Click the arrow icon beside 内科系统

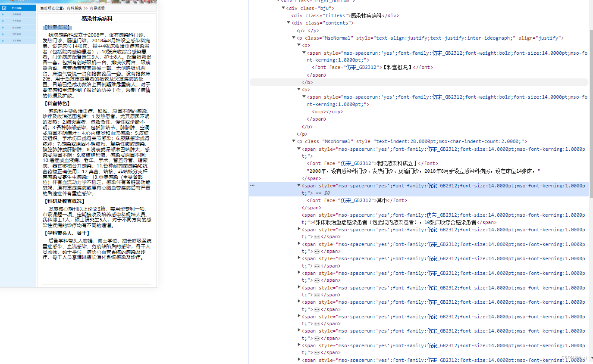[x=3, y=14]
